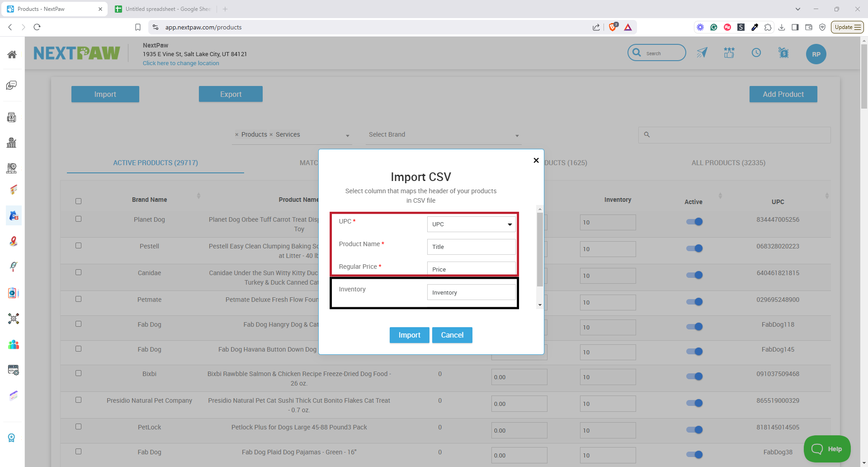Click the header rewards stars icon

(729, 53)
